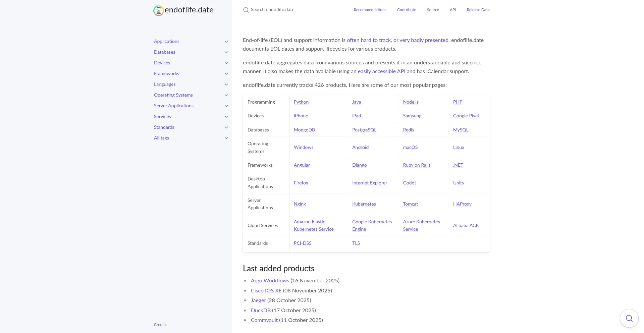Expand the Standards sidebar chevron
The width and height of the screenshot is (644, 333).
(x=226, y=127)
